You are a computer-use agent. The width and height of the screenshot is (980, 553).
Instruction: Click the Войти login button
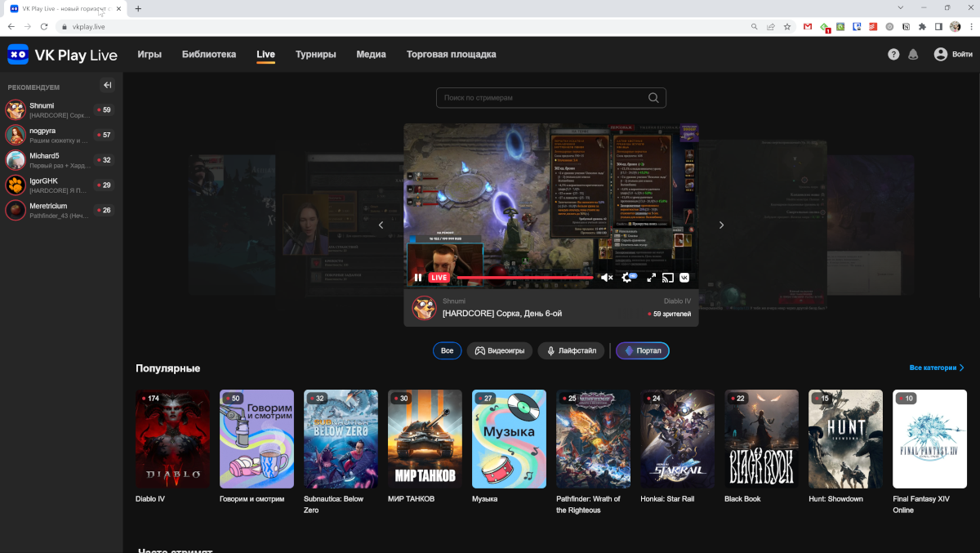953,55
